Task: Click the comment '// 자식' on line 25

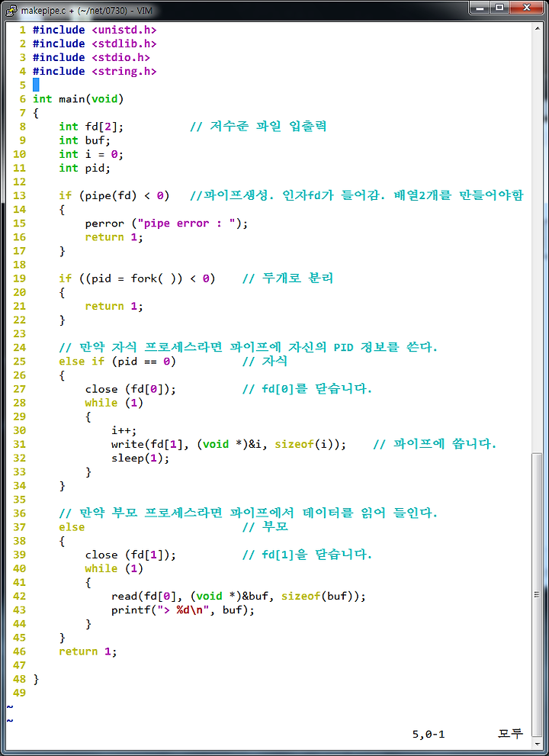Action: click(265, 362)
